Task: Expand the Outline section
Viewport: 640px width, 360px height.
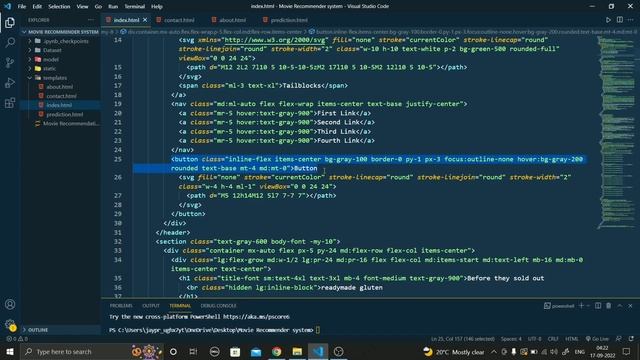Action: click(x=60, y=329)
